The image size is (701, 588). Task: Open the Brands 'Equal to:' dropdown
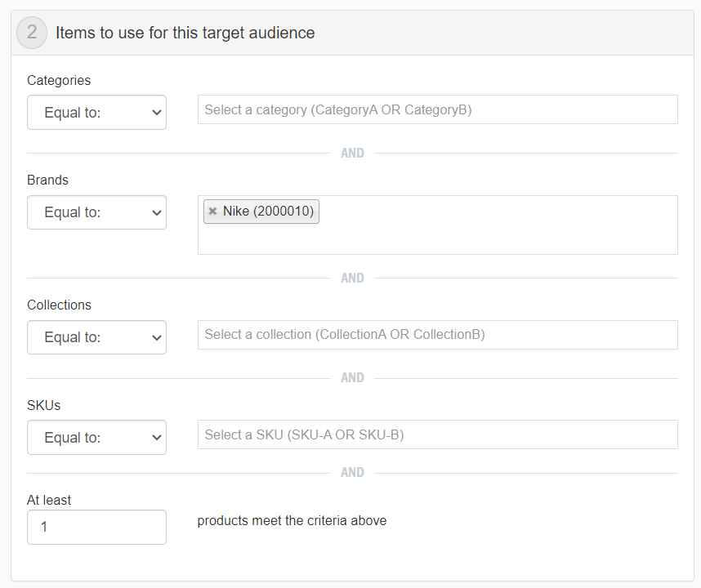point(96,212)
